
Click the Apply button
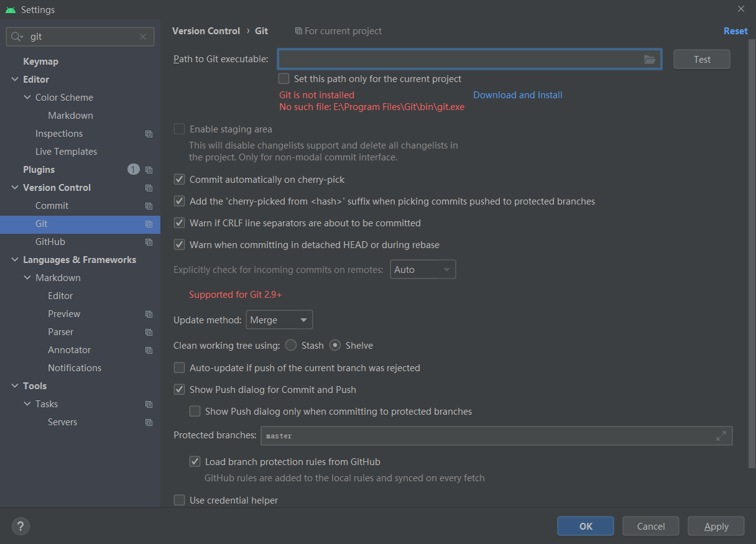point(716,526)
